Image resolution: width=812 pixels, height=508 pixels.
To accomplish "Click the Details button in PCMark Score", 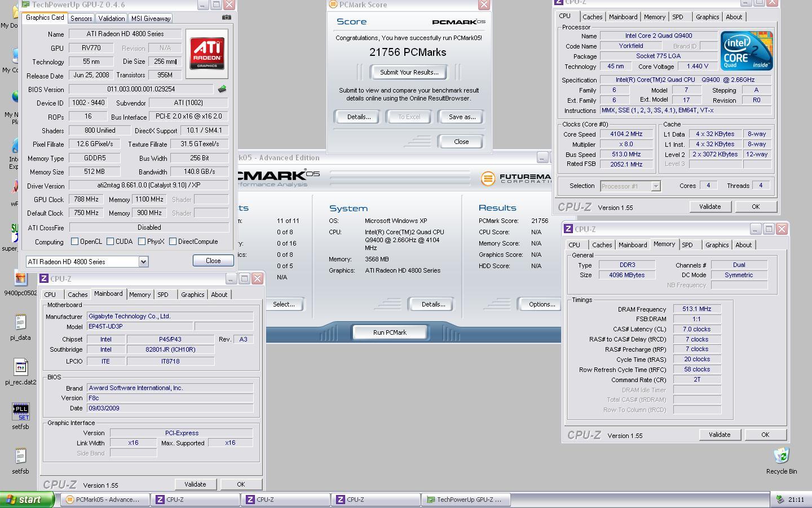I will point(359,117).
